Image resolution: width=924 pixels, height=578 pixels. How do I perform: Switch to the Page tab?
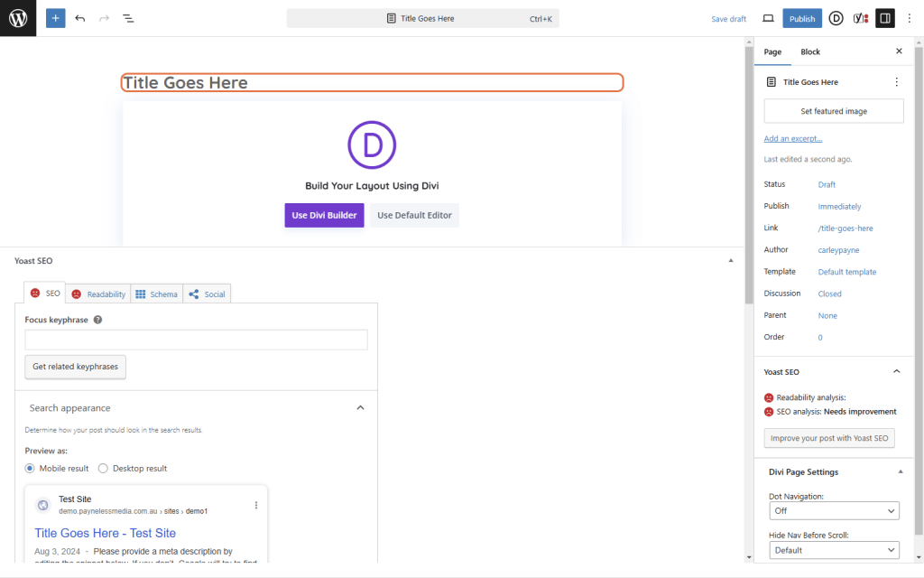[772, 51]
